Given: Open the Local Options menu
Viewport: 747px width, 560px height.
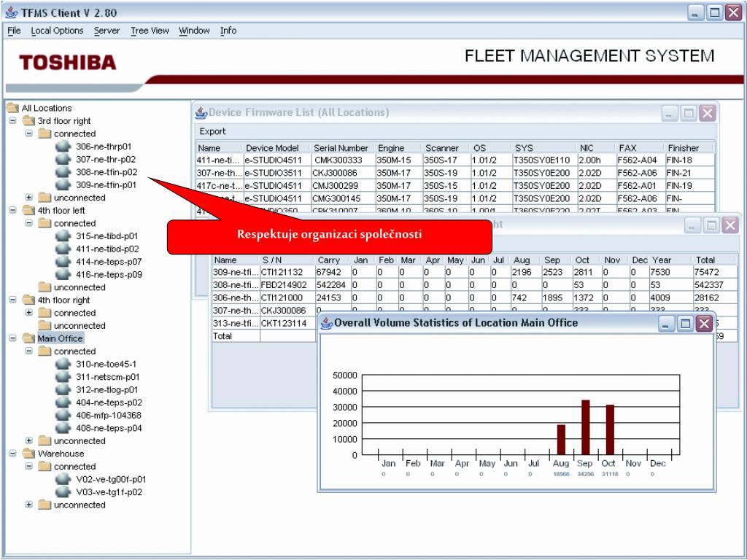Looking at the screenshot, I should 57,31.
